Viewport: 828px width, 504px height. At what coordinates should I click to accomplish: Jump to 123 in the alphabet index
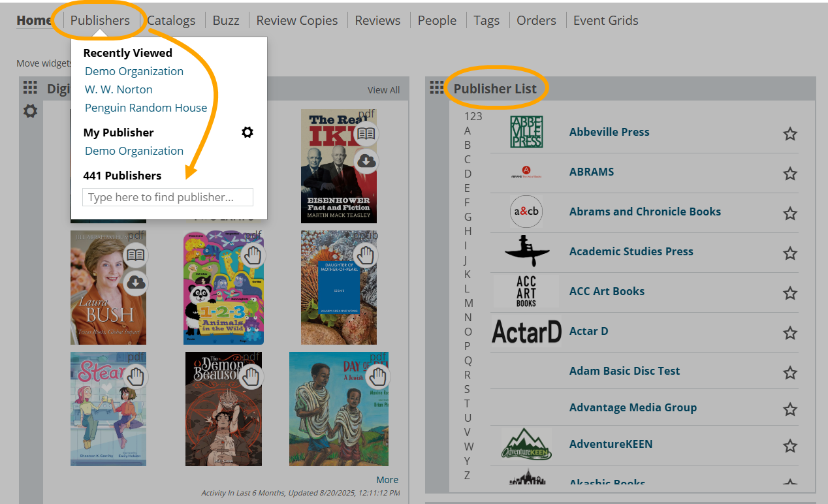[x=473, y=116]
